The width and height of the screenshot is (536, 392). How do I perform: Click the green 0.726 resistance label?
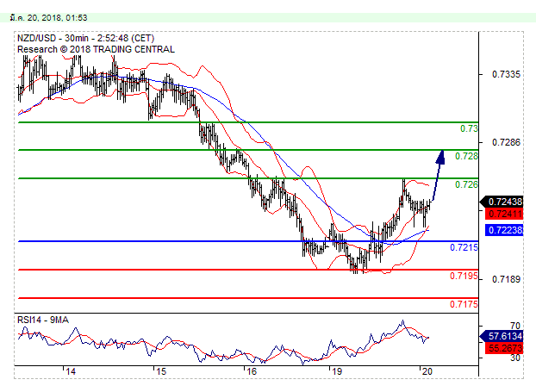tap(466, 184)
